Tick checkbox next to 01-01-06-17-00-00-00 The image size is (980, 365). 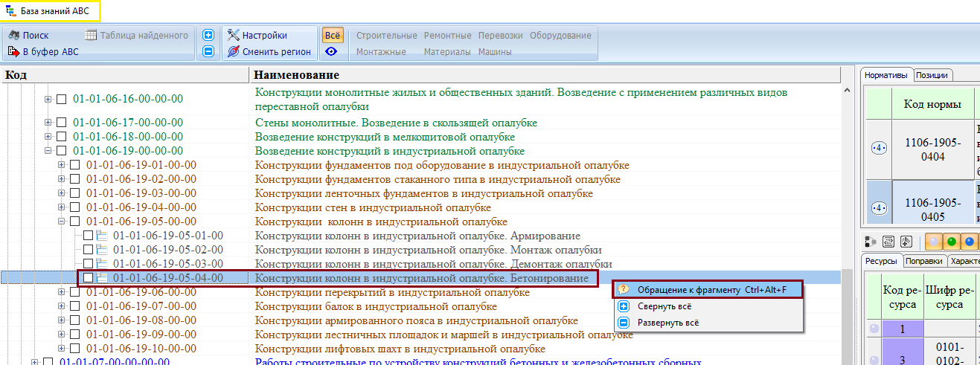[x=61, y=123]
